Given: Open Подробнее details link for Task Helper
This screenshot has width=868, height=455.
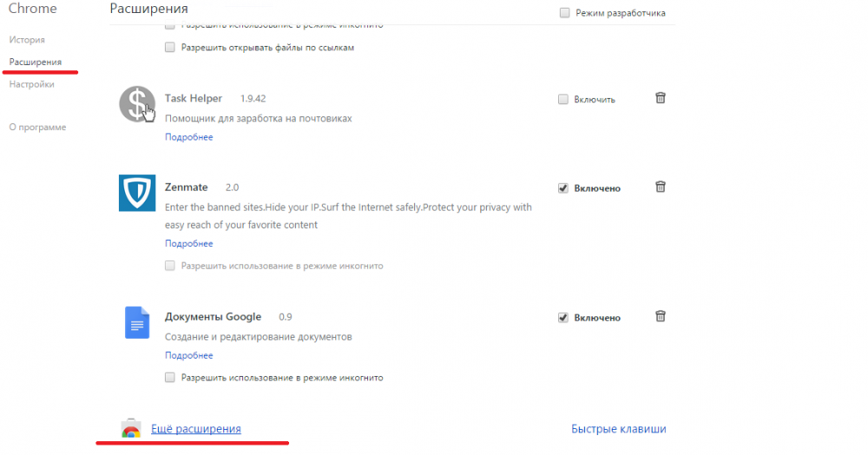Looking at the screenshot, I should [x=188, y=136].
